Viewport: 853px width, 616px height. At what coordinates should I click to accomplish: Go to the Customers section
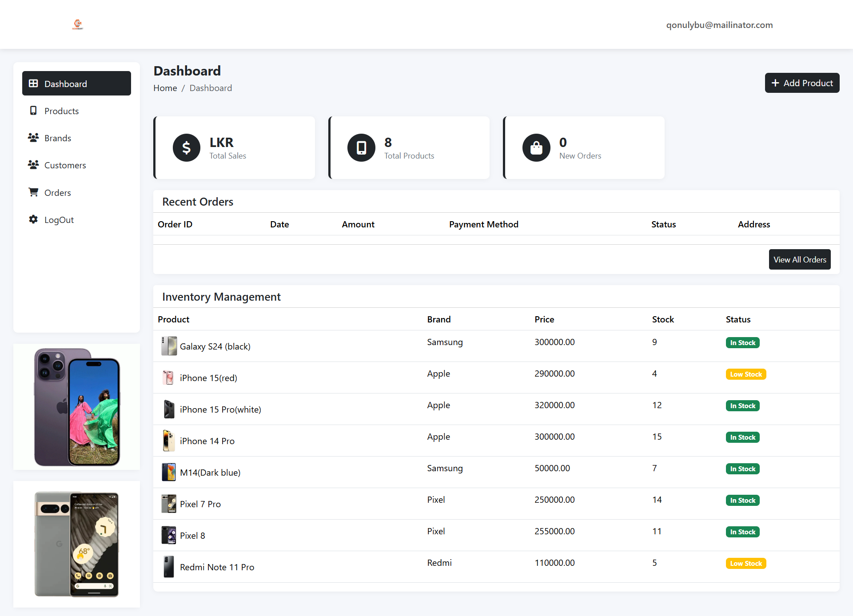pyautogui.click(x=76, y=165)
